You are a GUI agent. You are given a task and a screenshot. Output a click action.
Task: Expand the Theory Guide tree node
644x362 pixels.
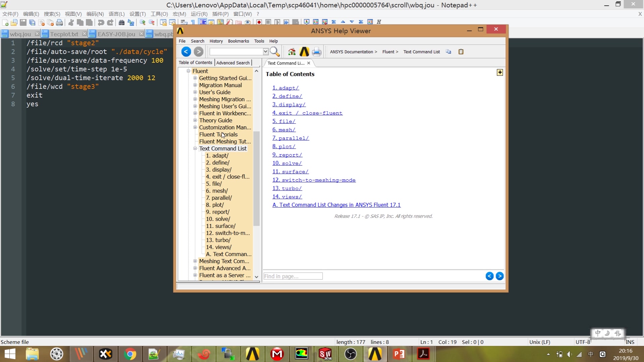pos(195,120)
